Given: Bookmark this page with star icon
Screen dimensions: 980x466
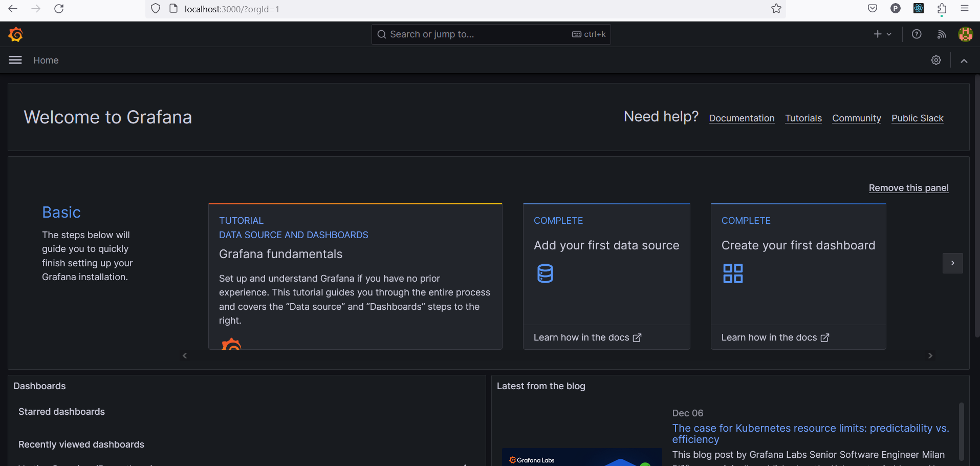Looking at the screenshot, I should 776,9.
